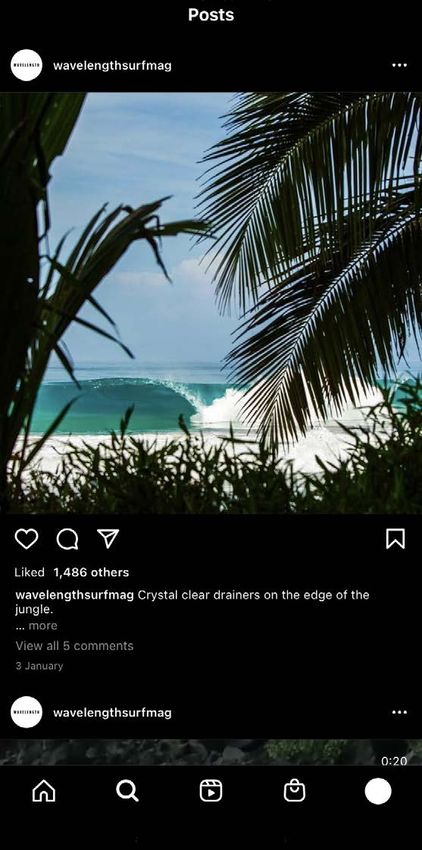Tap the wavelengthsurfmag username on second post

(x=112, y=712)
